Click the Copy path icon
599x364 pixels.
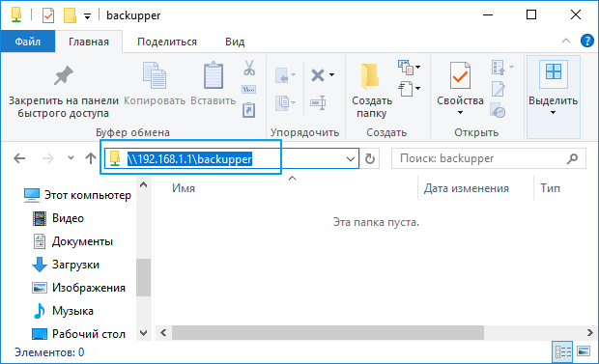coord(249,90)
